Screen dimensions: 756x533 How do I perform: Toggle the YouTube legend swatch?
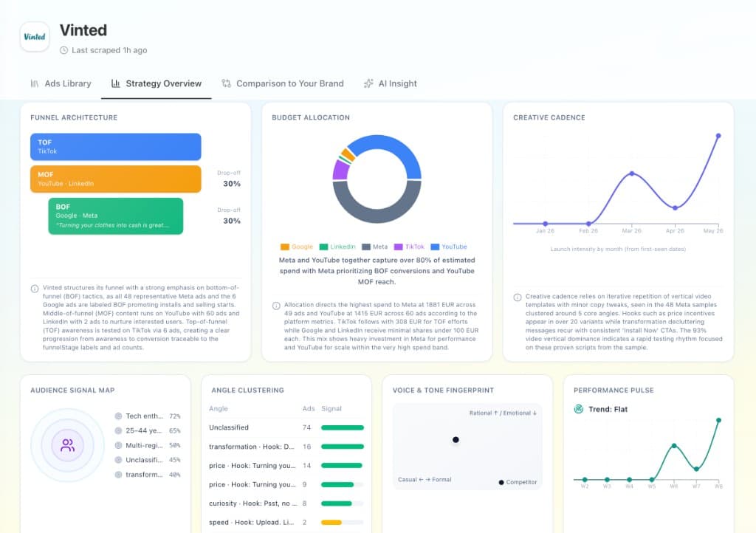(435, 247)
